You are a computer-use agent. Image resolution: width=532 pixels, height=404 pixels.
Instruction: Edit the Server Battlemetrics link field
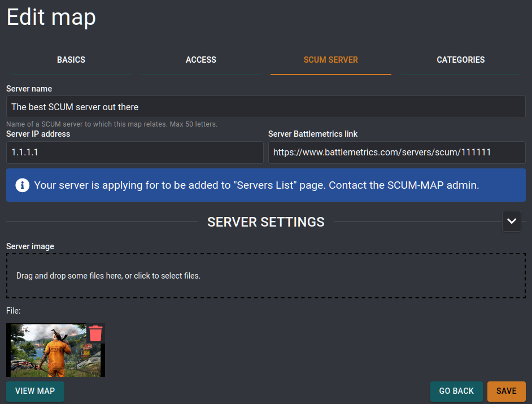pyautogui.click(x=396, y=153)
